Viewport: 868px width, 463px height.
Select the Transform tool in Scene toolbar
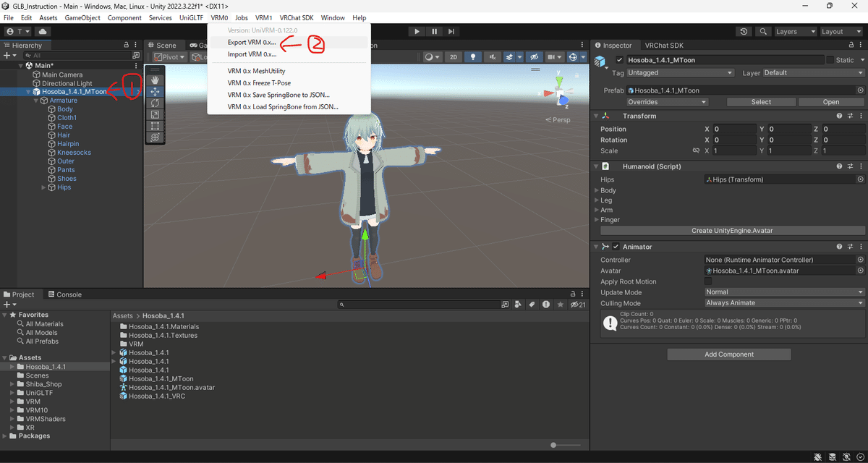click(x=155, y=137)
